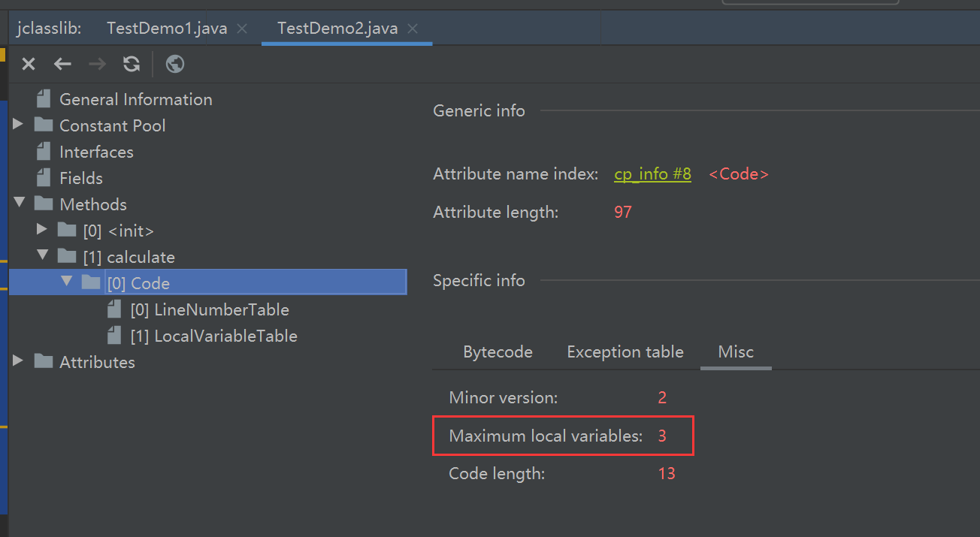Screen dimensions: 980x537
Task: Click the reload toolbar icon
Action: point(132,65)
